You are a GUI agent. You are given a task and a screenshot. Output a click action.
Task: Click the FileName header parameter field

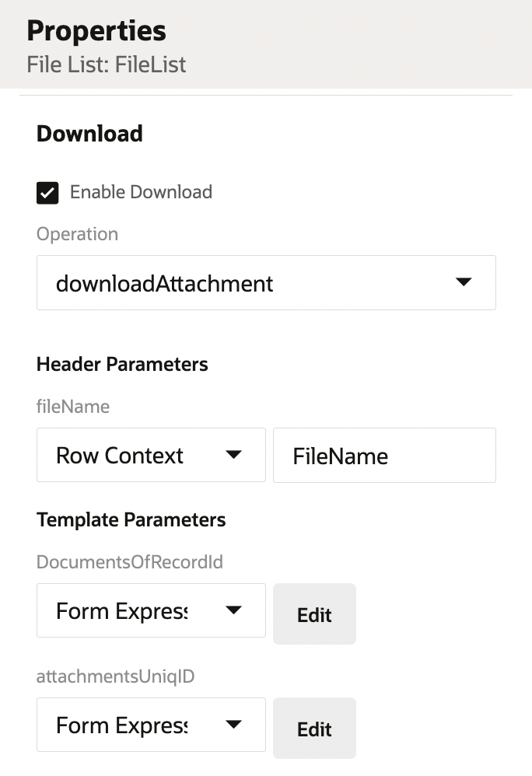tap(384, 455)
